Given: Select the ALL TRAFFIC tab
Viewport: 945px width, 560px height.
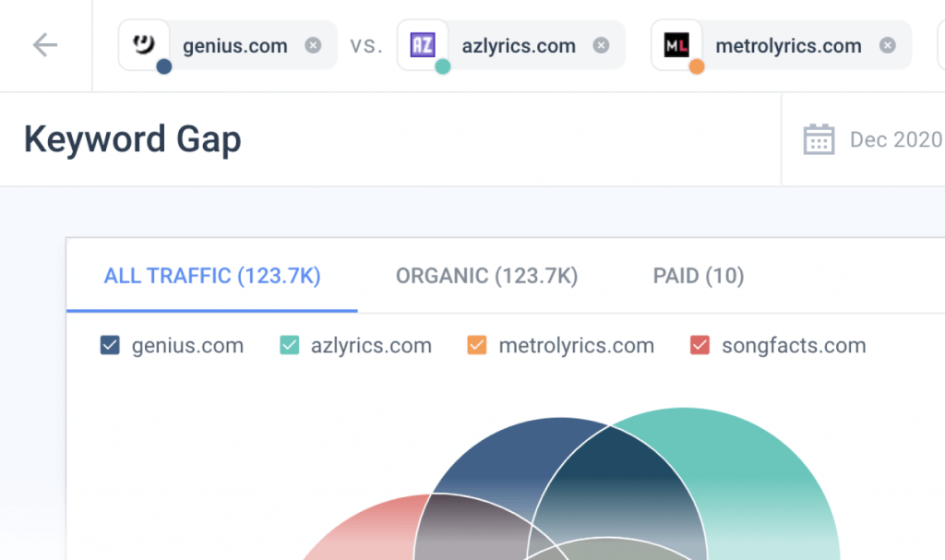Looking at the screenshot, I should point(211,275).
